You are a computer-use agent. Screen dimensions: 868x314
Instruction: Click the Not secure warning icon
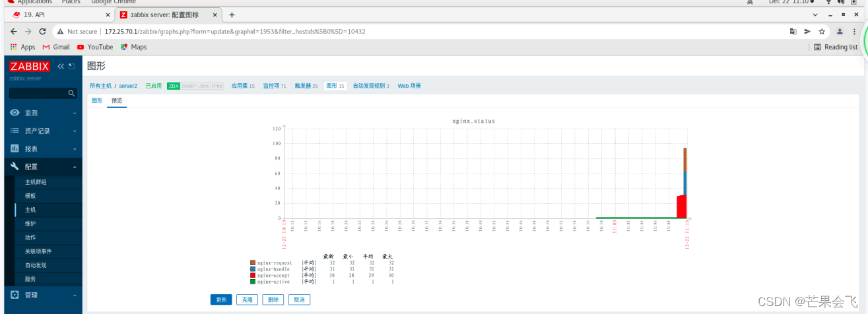pos(61,31)
